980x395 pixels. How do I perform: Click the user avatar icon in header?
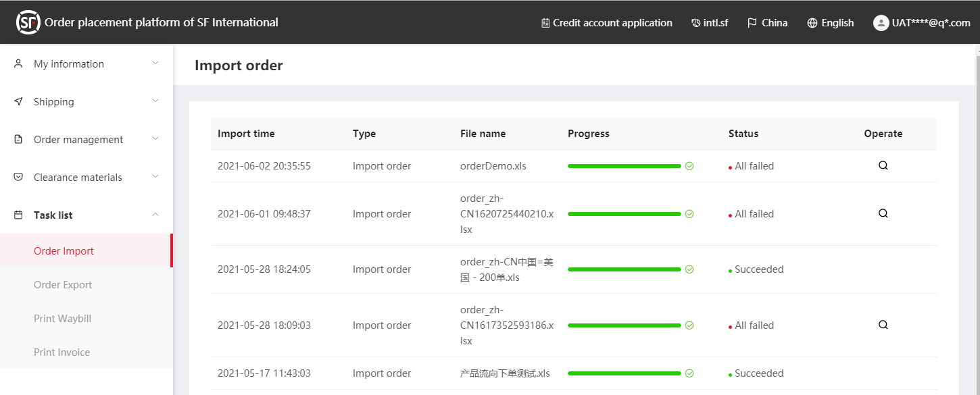(881, 23)
